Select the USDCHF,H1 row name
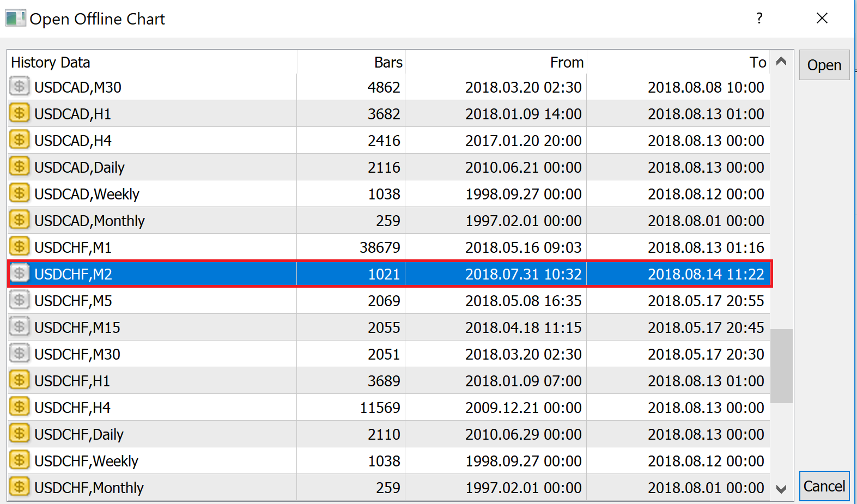857x504 pixels. [x=72, y=381]
